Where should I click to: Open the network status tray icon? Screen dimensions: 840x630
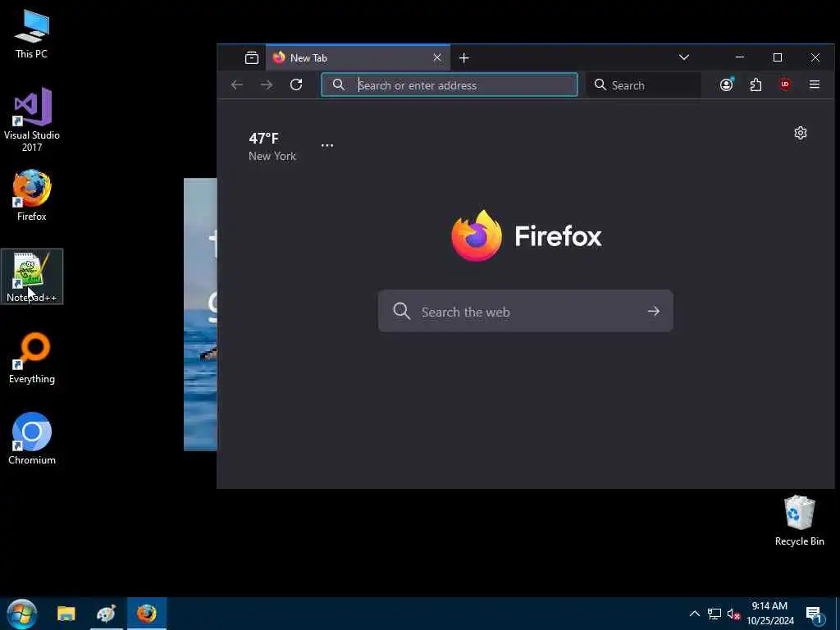714,614
